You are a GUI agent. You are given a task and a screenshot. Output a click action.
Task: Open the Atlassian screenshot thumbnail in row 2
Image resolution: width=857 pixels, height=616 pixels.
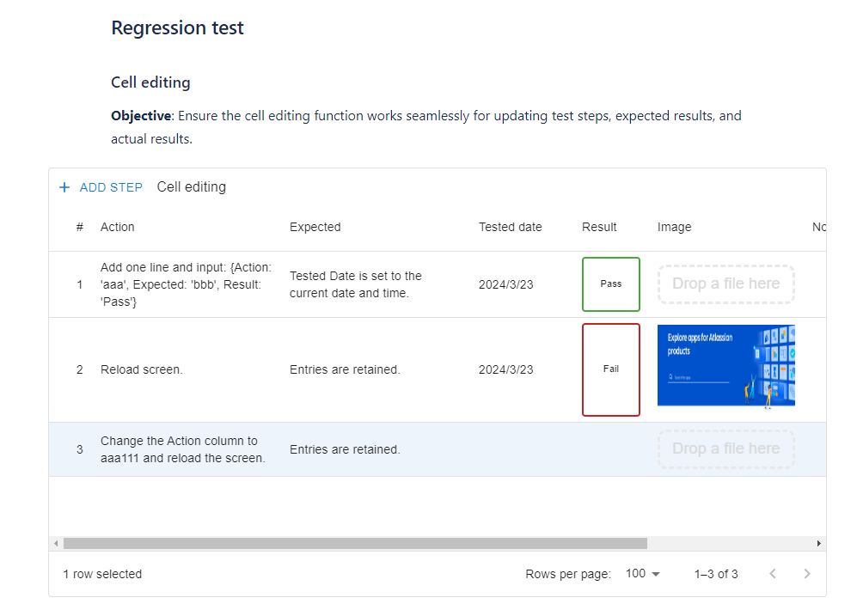click(725, 365)
